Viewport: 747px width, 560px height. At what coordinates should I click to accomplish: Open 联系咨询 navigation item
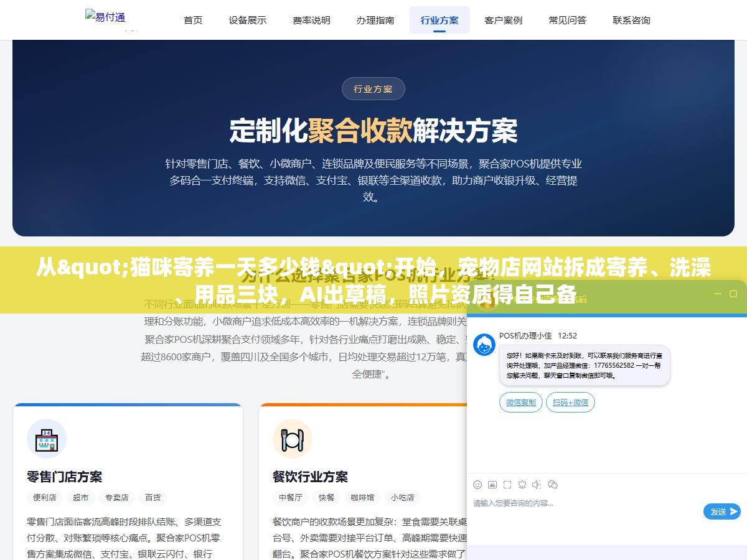pos(631,20)
